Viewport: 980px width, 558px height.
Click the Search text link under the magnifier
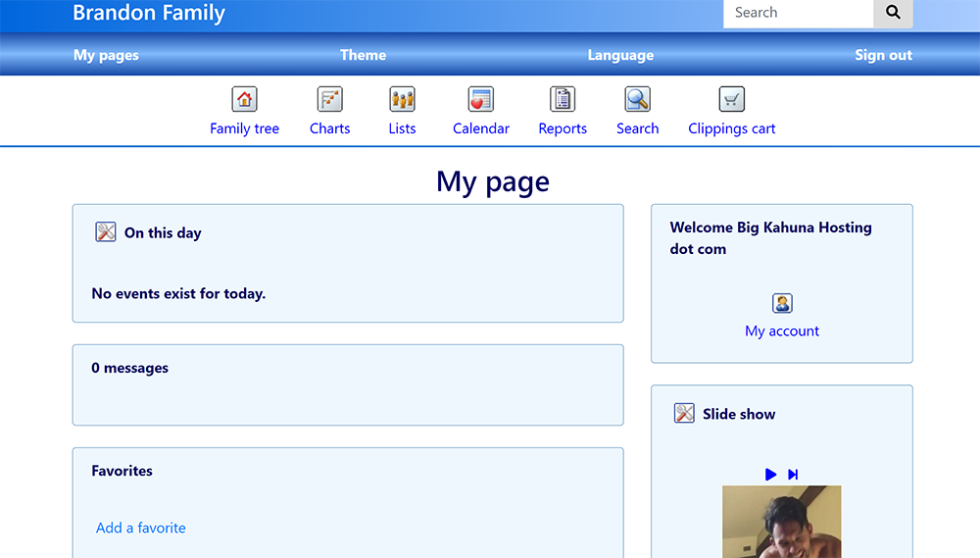[x=638, y=128]
